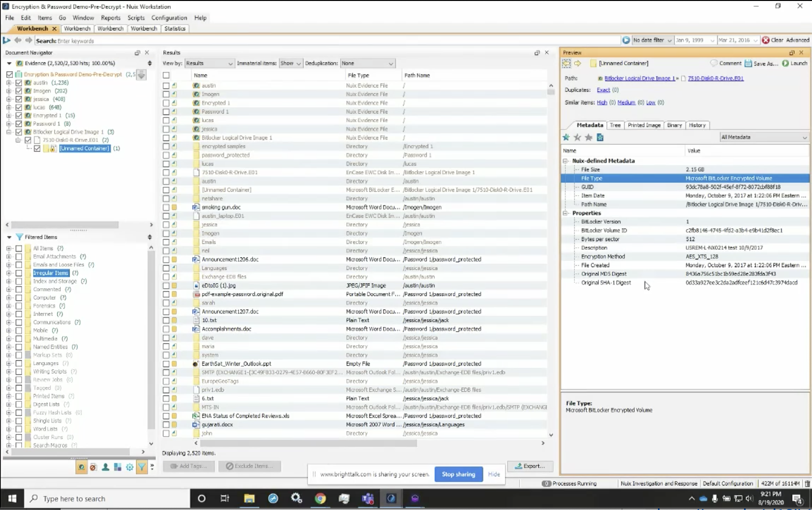Toggle the austin evidence checkbox
The height and width of the screenshot is (510, 812).
pos(19,83)
